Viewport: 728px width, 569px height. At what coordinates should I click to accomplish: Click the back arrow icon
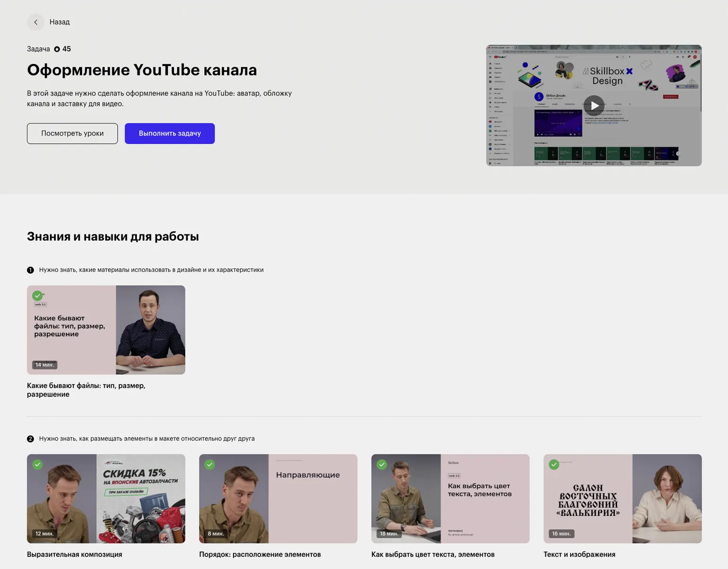(x=35, y=22)
